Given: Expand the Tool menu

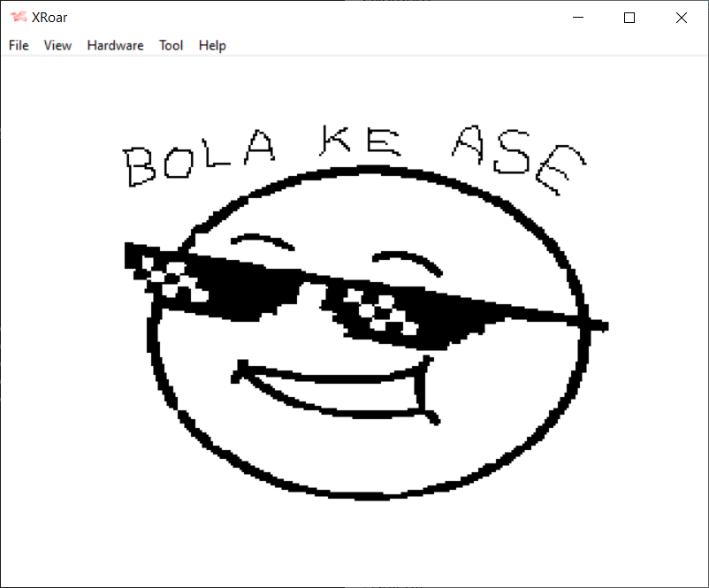Looking at the screenshot, I should pos(171,45).
